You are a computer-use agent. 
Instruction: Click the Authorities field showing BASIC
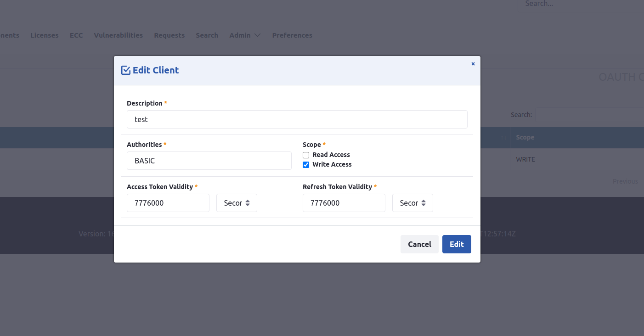(209, 161)
